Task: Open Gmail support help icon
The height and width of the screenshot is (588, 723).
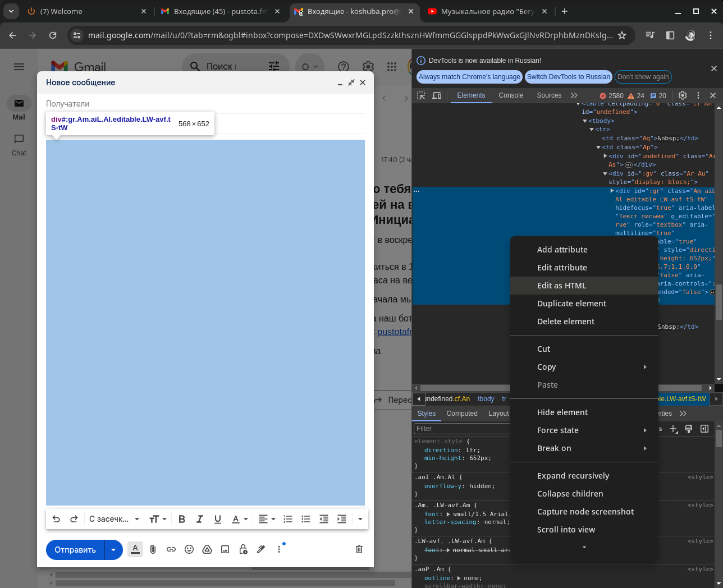Action: point(344,67)
